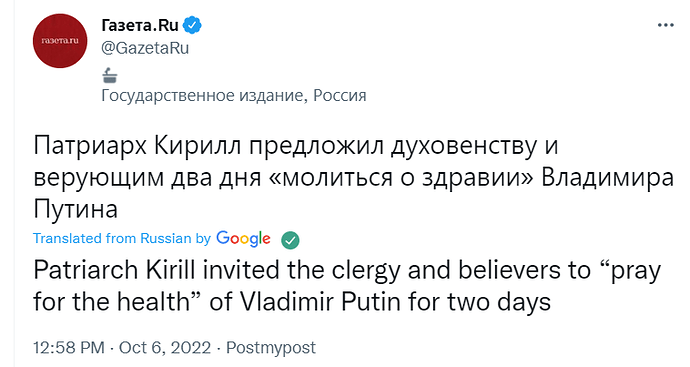Click Translated from Russian by link

click(x=122, y=239)
